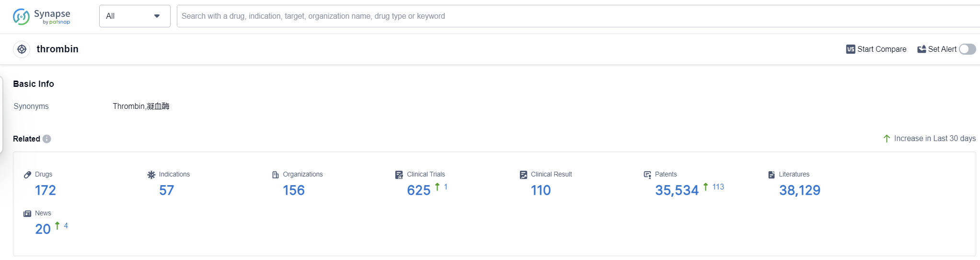This screenshot has width=980, height=260.
Task: Collapse the left side panel handle
Action: click(x=1, y=115)
